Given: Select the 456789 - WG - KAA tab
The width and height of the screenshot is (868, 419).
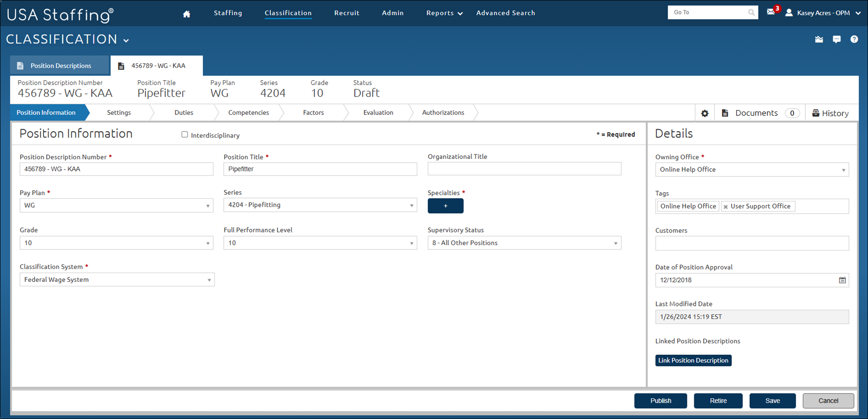Looking at the screenshot, I should [x=157, y=66].
